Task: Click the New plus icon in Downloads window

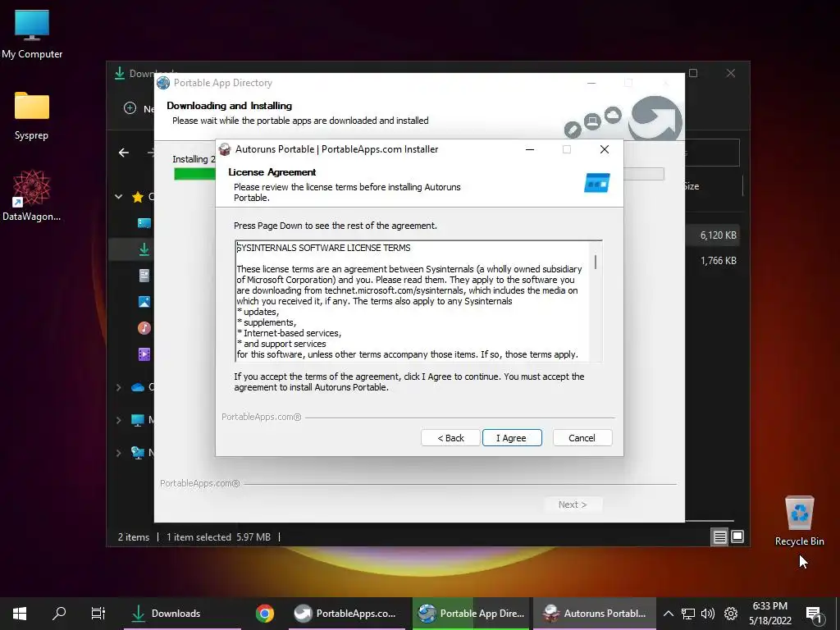Action: (130, 108)
